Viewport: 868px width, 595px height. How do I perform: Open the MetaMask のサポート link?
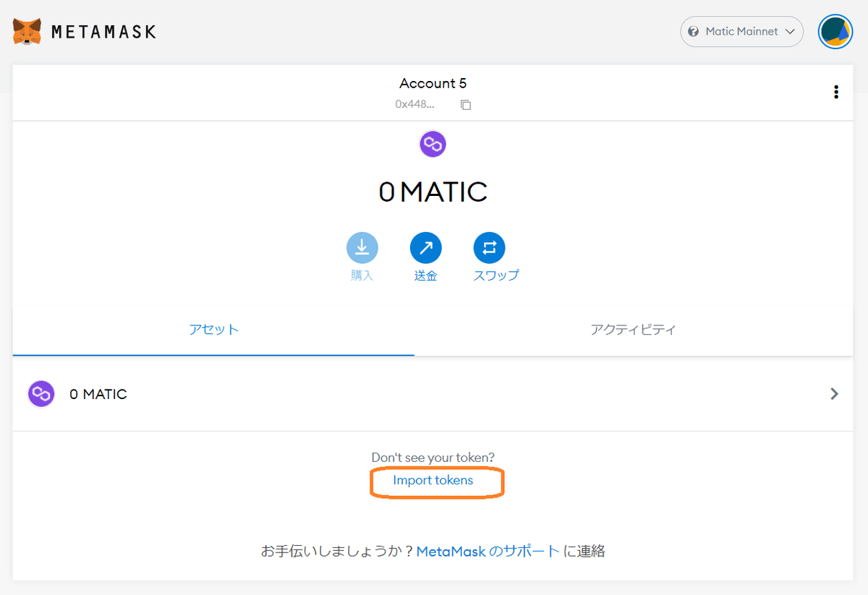click(x=488, y=551)
